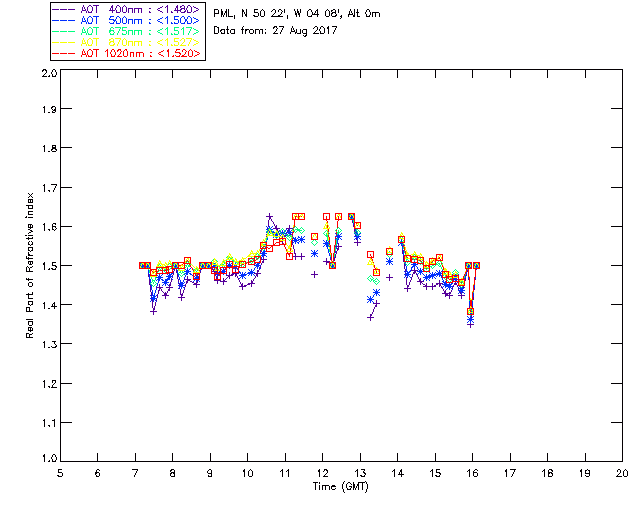Click the x-axis label 17
The image size is (640, 512).
coord(510,473)
